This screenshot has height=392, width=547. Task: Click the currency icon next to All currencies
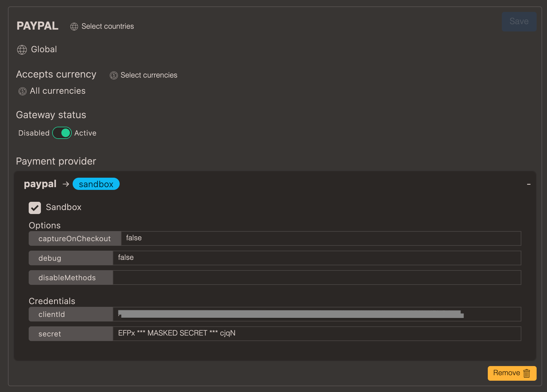pyautogui.click(x=22, y=91)
